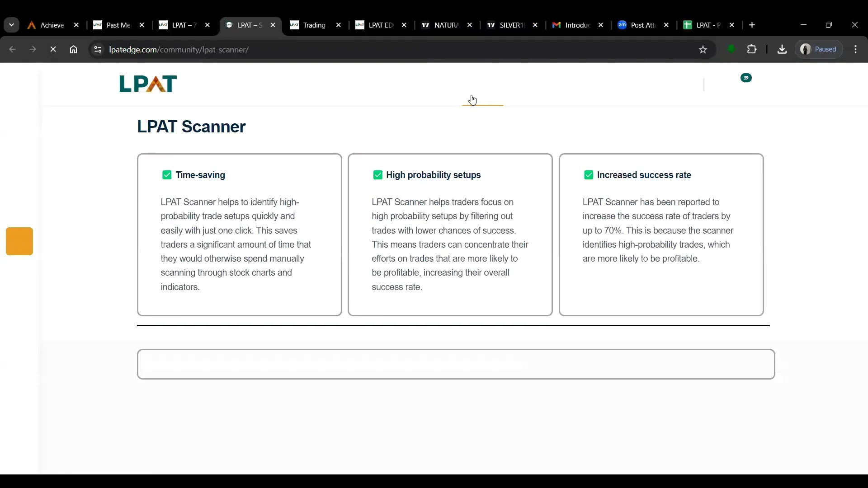Switch to the Trading tab

314,25
